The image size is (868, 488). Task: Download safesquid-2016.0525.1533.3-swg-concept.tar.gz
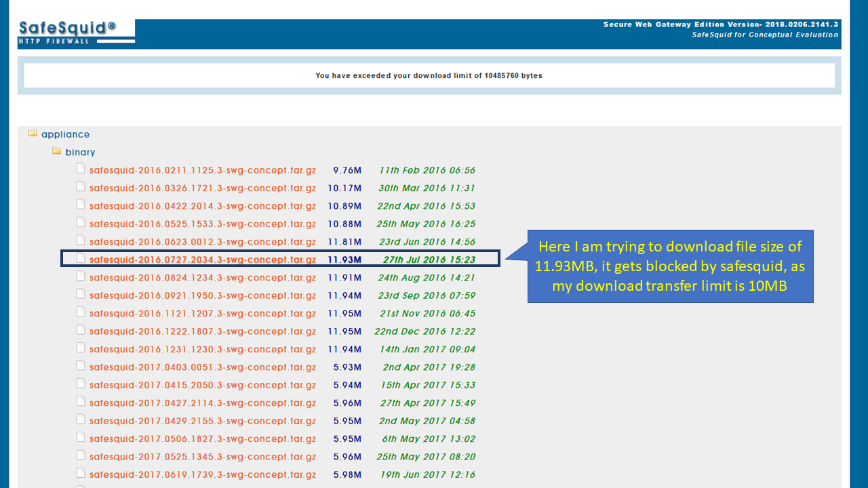point(203,224)
